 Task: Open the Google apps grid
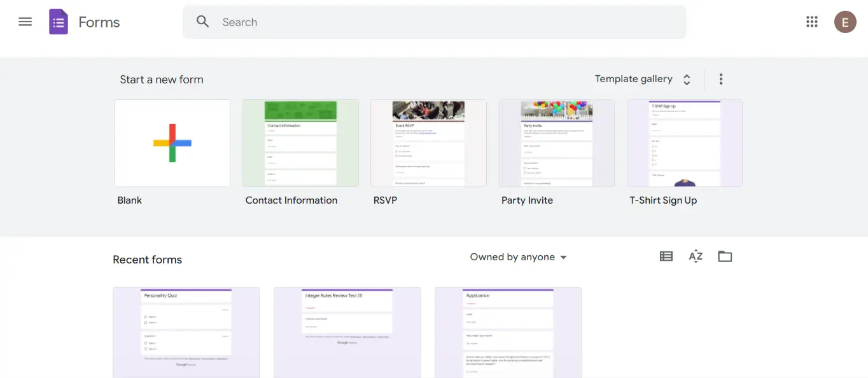click(811, 22)
